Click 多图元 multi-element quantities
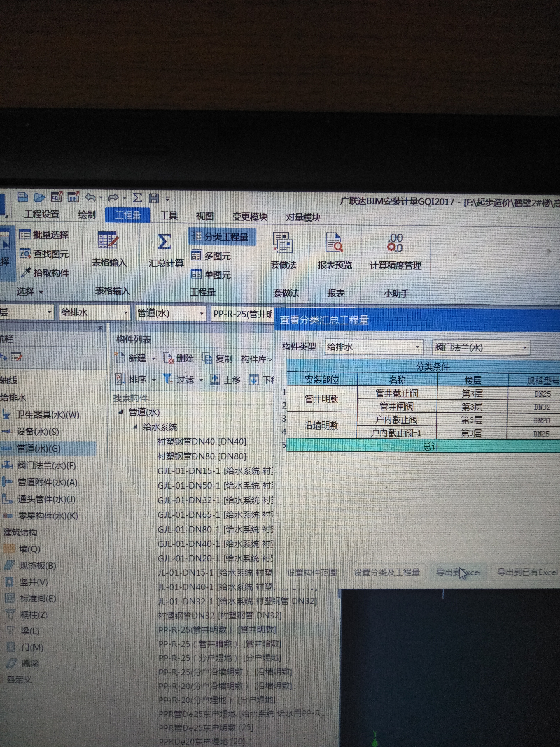The width and height of the screenshot is (560, 747). 211,256
